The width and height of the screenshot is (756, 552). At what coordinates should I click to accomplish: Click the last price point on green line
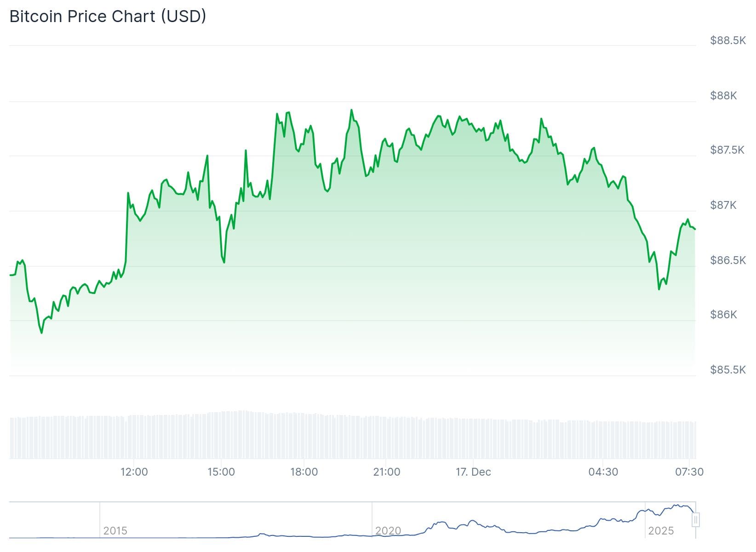coord(695,229)
